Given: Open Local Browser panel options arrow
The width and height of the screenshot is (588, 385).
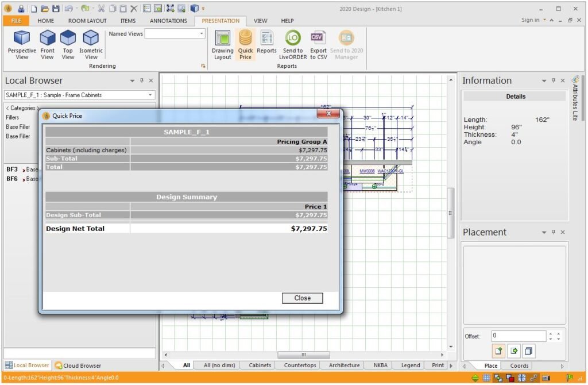Looking at the screenshot, I should pos(132,80).
